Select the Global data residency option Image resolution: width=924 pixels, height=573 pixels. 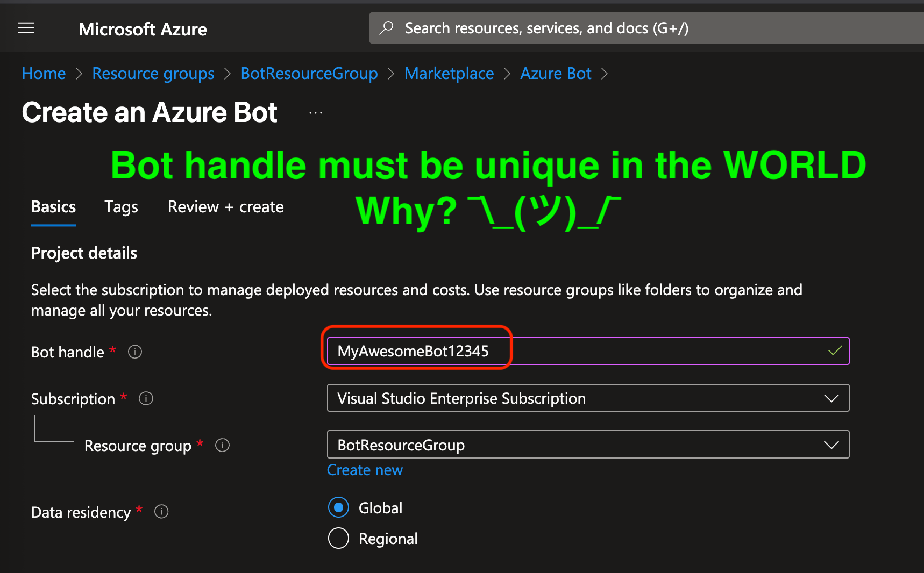[338, 507]
